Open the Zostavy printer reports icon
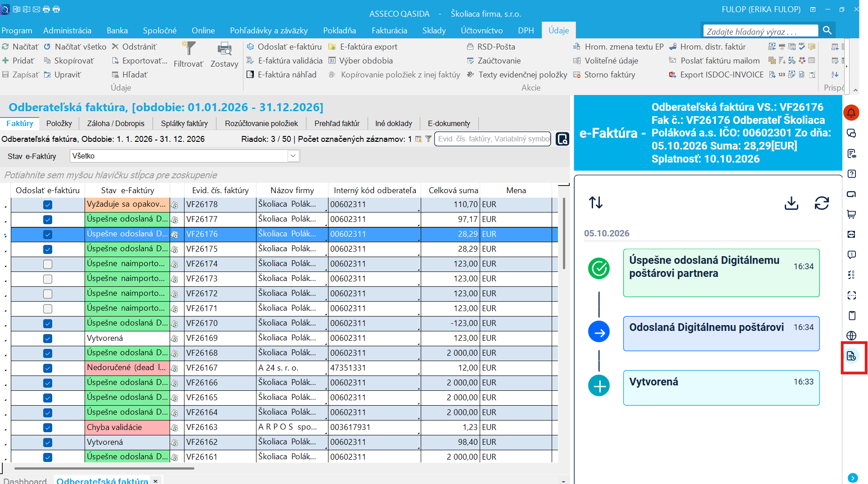This screenshot has width=868, height=484. coord(224,54)
